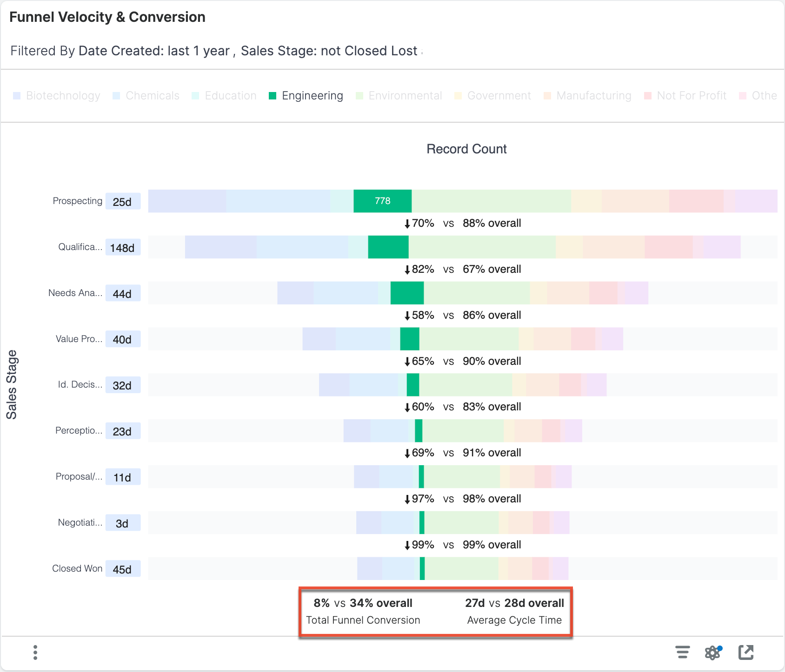This screenshot has width=785, height=672.
Task: Click the Average Cycle Time summary
Action: 514,612
